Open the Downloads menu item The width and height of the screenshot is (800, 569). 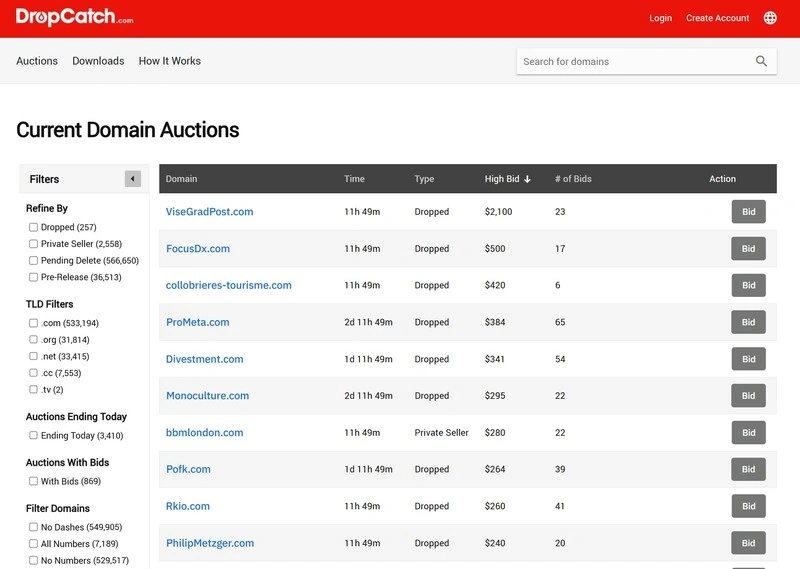[x=98, y=61]
